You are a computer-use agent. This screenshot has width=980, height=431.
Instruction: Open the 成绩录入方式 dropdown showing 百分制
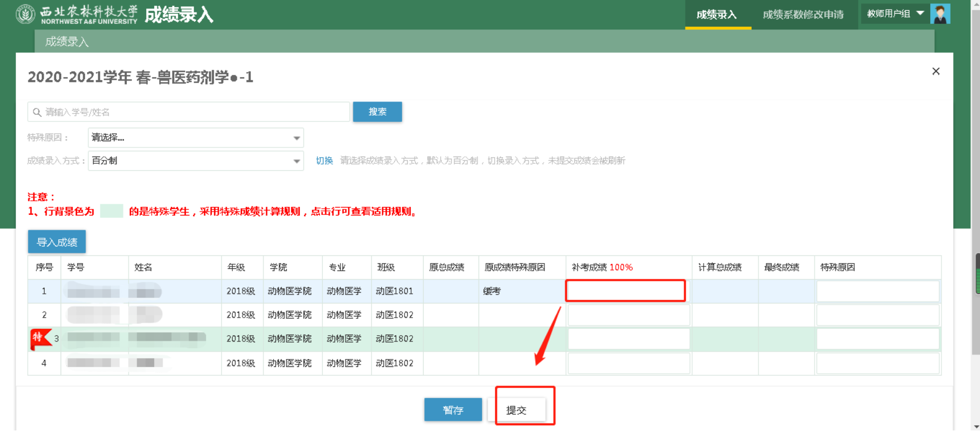pos(195,161)
